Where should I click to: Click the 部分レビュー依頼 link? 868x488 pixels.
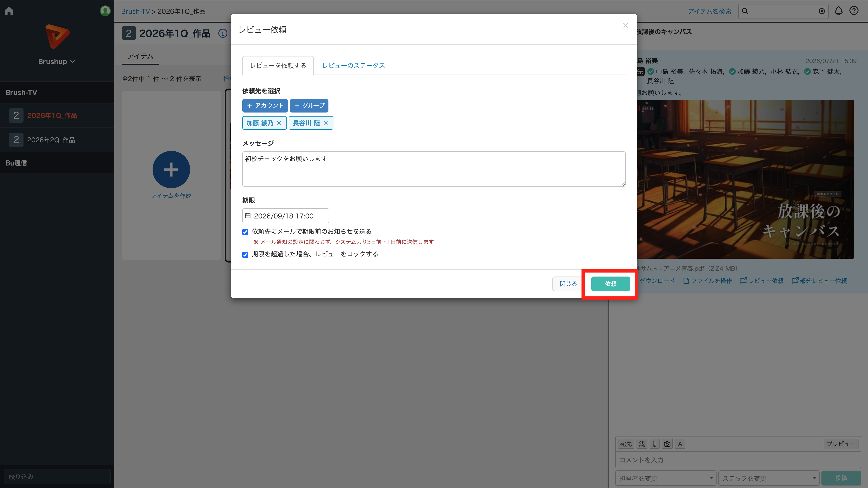coord(819,281)
